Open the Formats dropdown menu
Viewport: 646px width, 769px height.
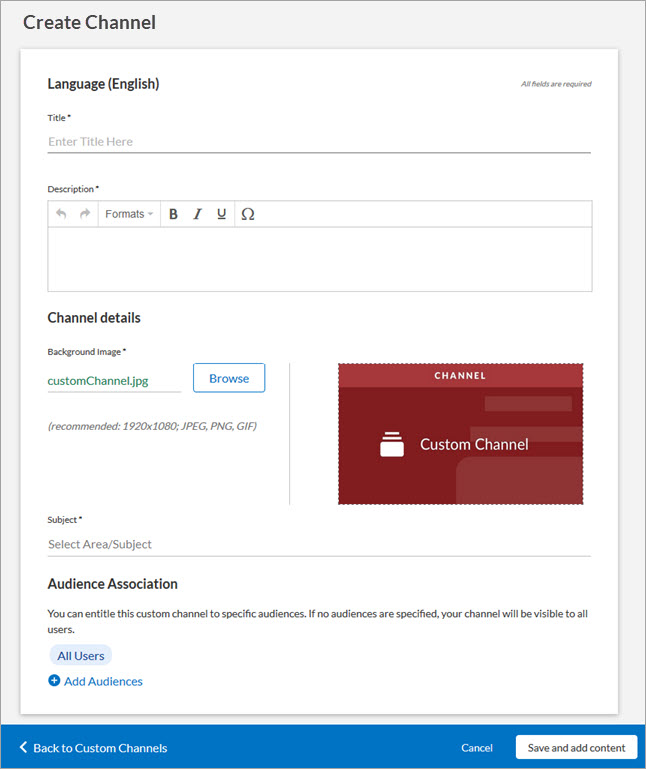pos(129,214)
